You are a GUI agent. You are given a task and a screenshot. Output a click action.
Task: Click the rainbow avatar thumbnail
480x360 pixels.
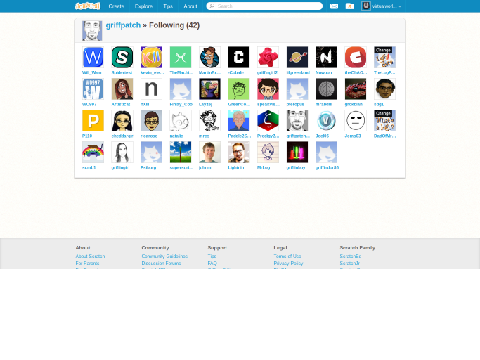coord(93,152)
